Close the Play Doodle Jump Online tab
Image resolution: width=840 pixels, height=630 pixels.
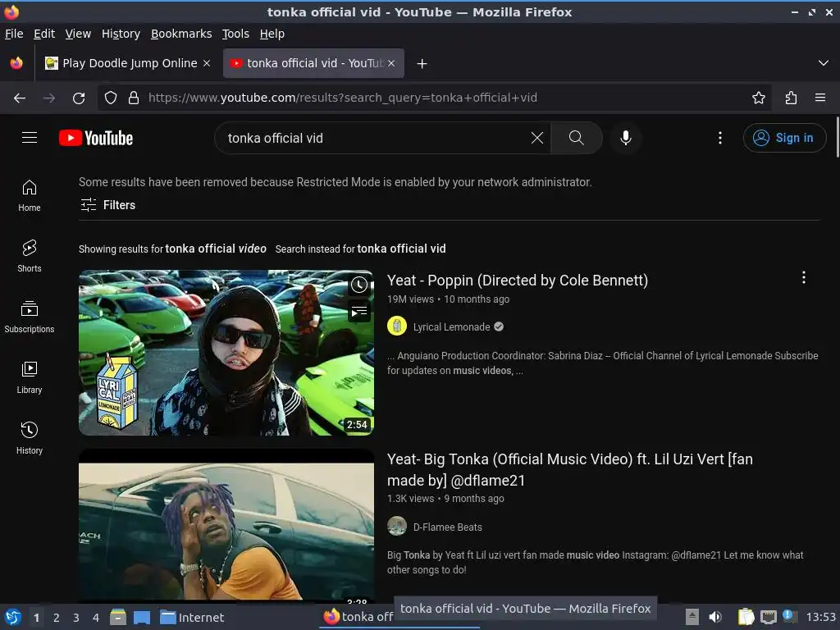click(x=207, y=63)
